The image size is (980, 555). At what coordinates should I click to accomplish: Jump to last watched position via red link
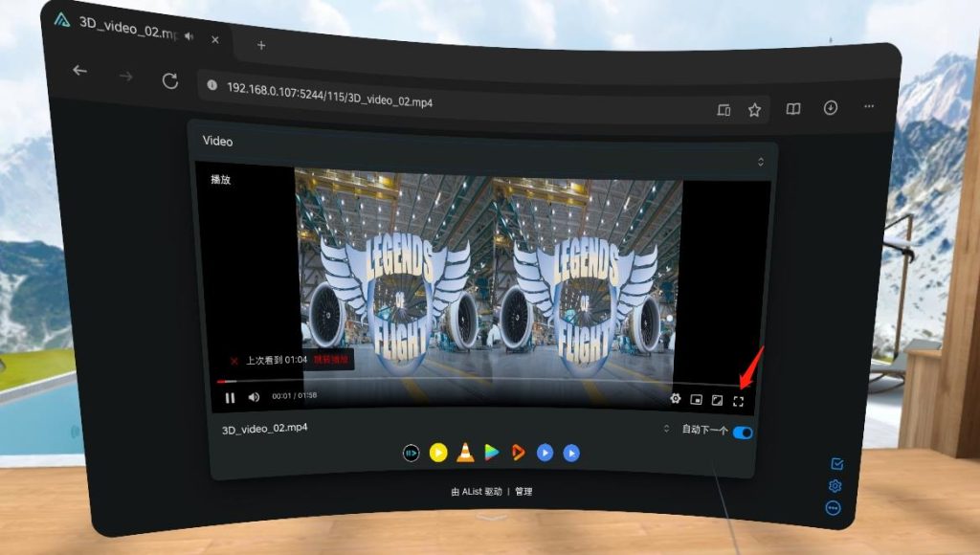coord(330,360)
